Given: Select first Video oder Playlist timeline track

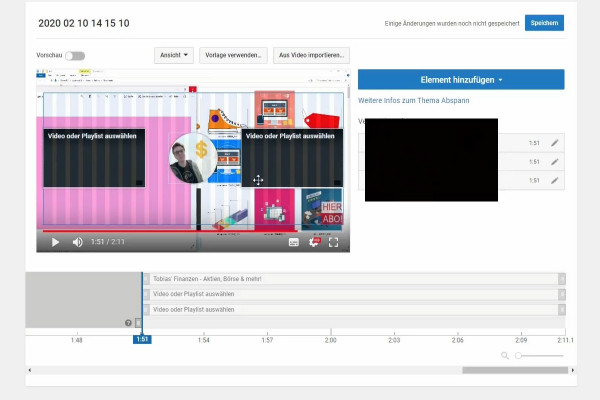Looking at the screenshot, I should pyautogui.click(x=354, y=294).
